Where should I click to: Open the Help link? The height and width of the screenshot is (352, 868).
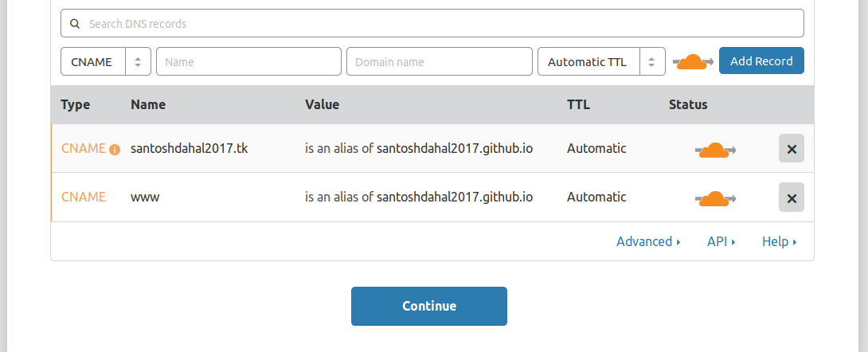point(779,241)
